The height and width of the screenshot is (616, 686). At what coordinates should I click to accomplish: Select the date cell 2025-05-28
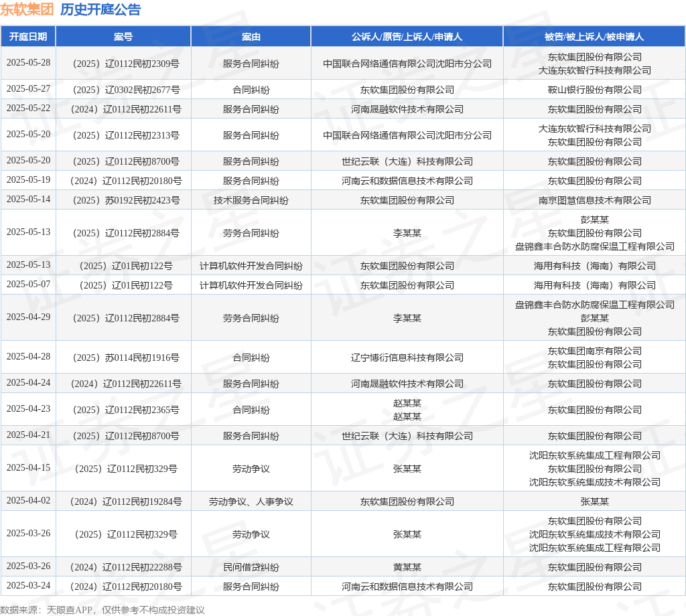coord(28,62)
